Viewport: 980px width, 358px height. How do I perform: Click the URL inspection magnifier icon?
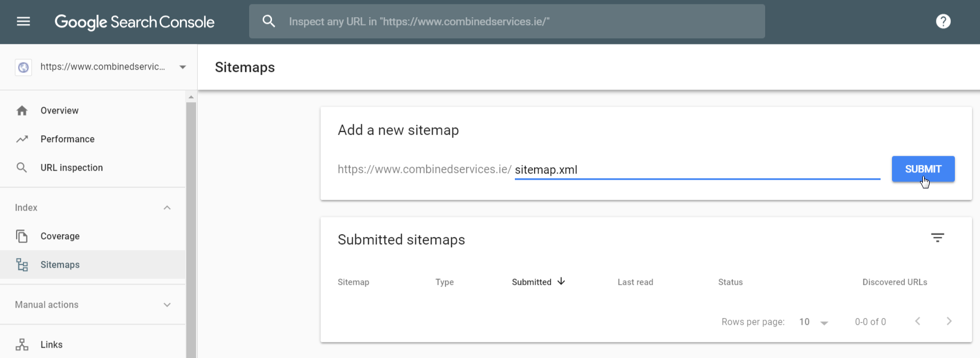tap(22, 168)
